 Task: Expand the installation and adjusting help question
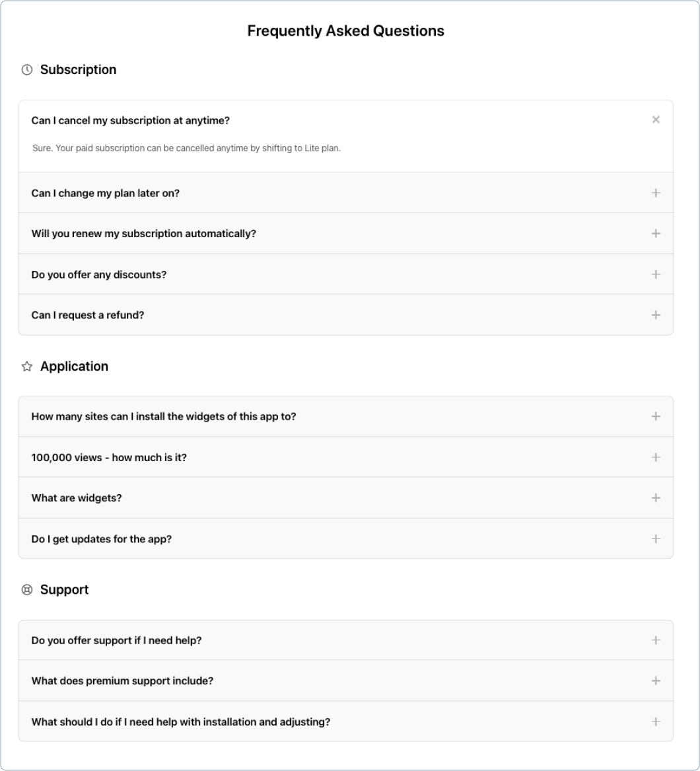[656, 721]
